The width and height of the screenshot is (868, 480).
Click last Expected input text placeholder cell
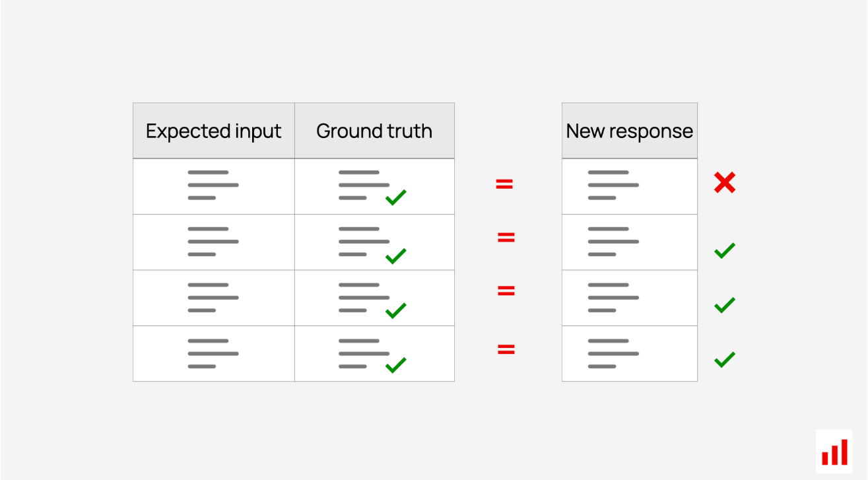pyautogui.click(x=214, y=353)
